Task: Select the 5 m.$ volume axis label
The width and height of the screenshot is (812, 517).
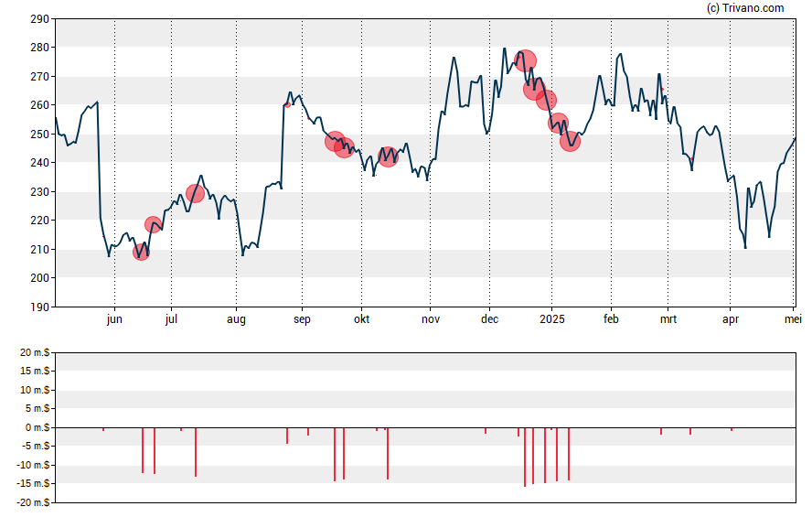Action: [x=37, y=409]
